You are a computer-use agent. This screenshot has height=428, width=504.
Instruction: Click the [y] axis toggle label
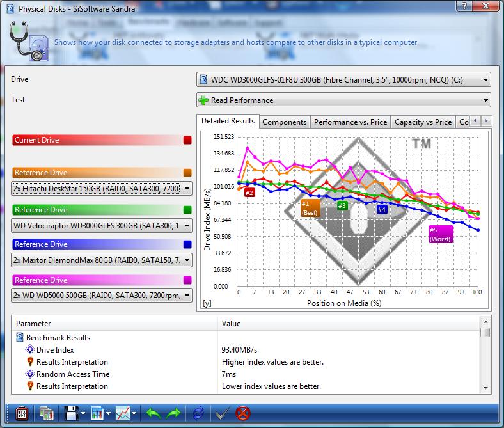(207, 303)
